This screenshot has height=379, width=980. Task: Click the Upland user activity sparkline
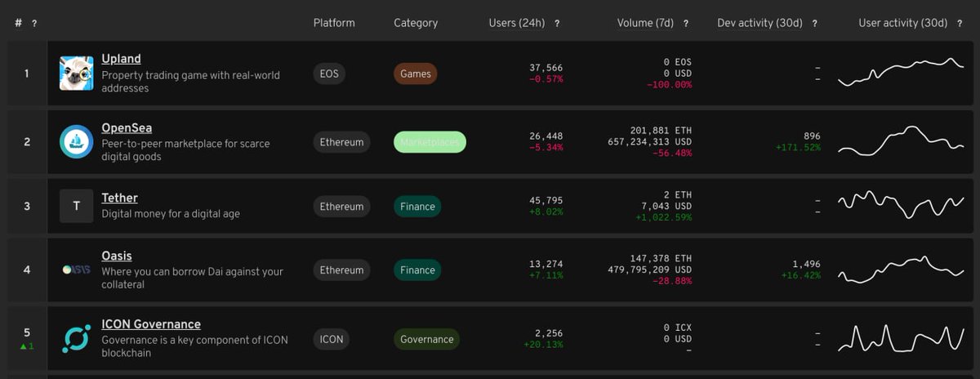(x=901, y=72)
